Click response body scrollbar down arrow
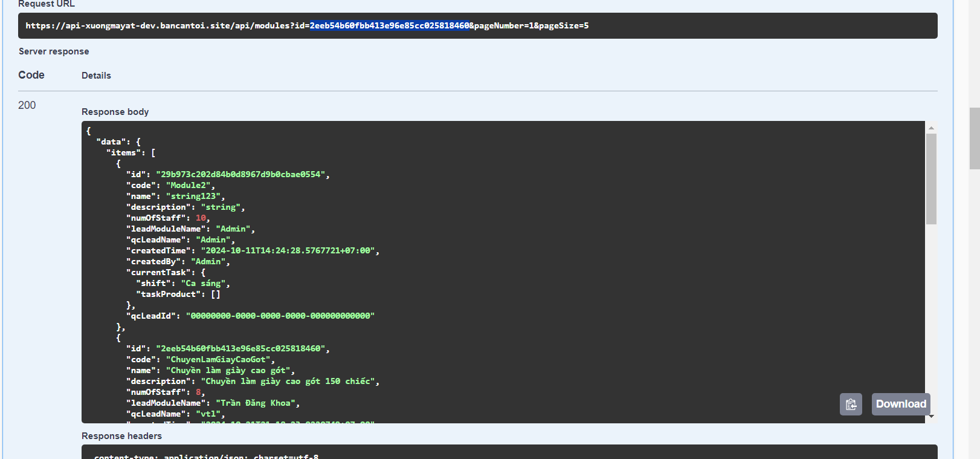The image size is (980, 459). tap(931, 416)
